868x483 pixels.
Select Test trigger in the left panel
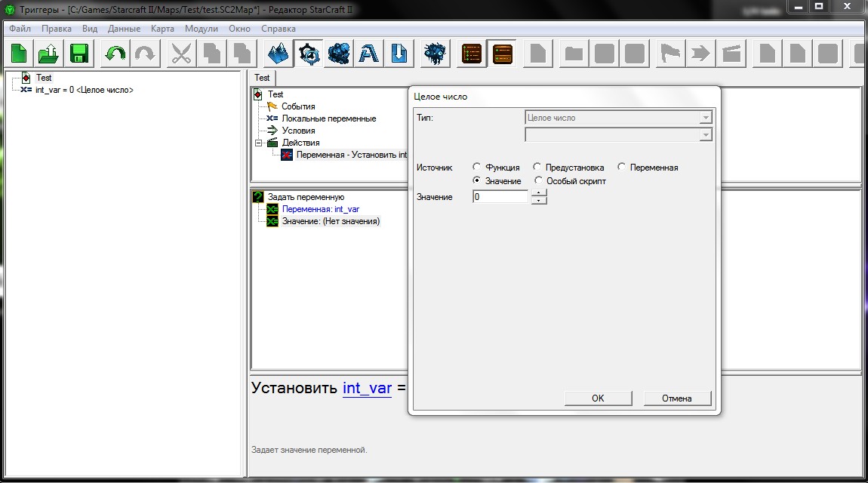click(x=44, y=78)
